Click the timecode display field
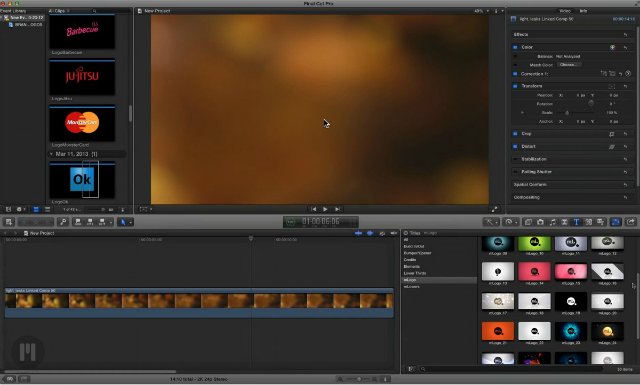 pyautogui.click(x=321, y=222)
